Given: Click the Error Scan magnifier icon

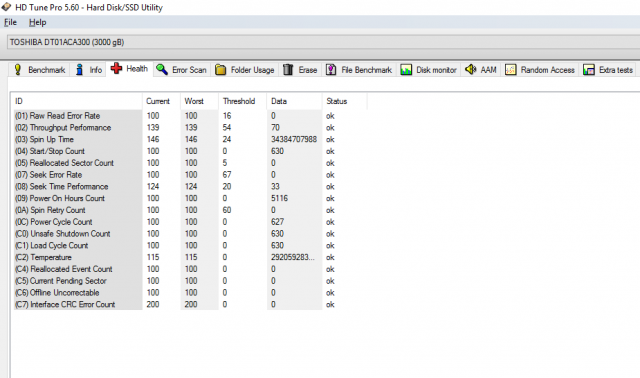Looking at the screenshot, I should (162, 69).
